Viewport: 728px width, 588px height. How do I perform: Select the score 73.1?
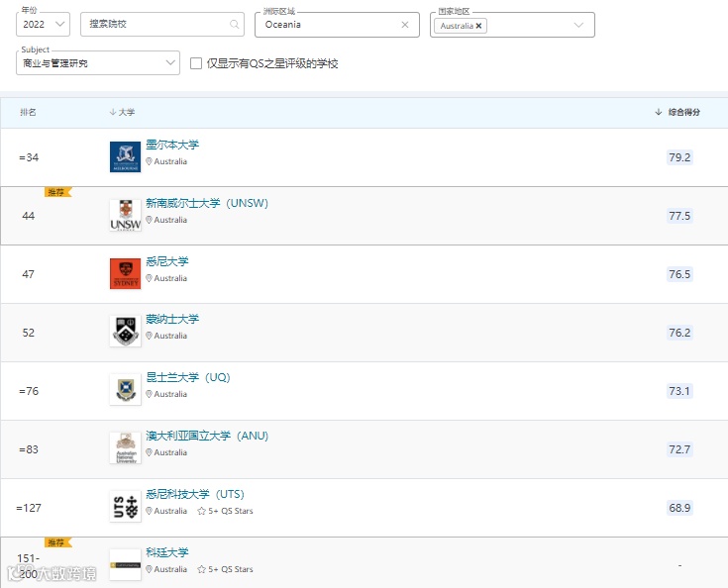tap(679, 391)
